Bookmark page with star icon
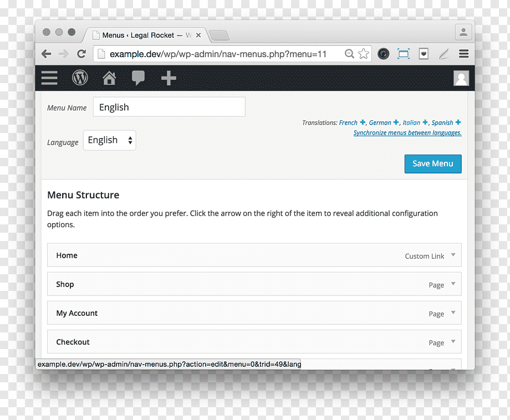 point(364,54)
